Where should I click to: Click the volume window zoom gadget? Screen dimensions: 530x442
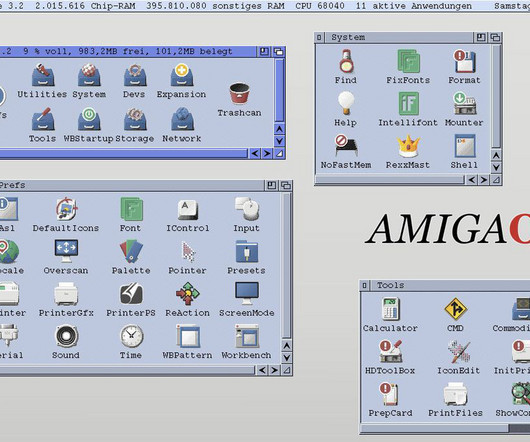(x=264, y=51)
